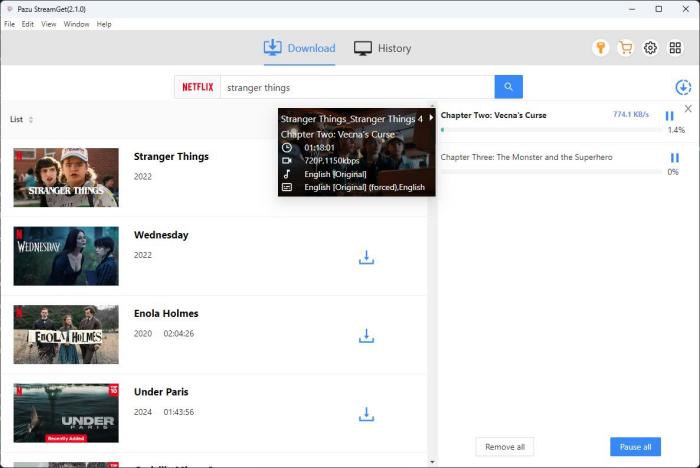This screenshot has height=468, width=700.
Task: Click the Chapter Three download progress bar
Action: tap(551, 172)
